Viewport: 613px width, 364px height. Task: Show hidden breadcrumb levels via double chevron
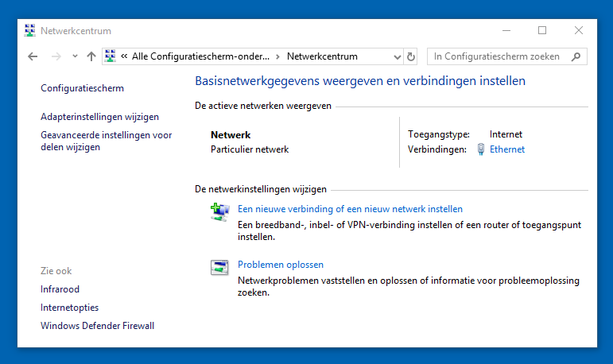pyautogui.click(x=124, y=56)
